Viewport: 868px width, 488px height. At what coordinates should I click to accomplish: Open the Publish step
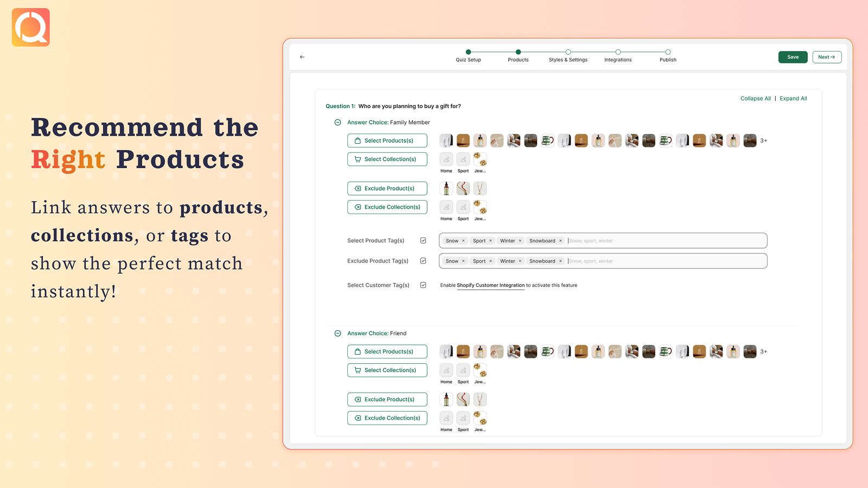point(668,56)
